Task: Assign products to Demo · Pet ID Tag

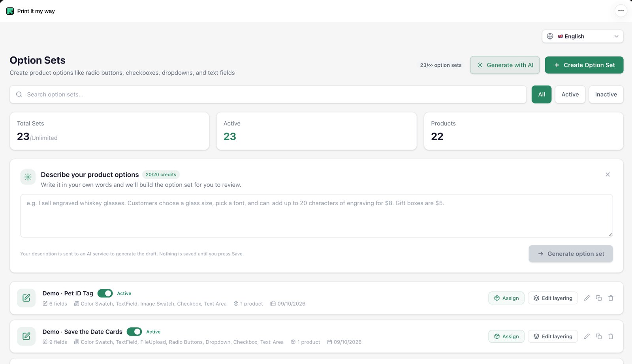Action: [506, 298]
